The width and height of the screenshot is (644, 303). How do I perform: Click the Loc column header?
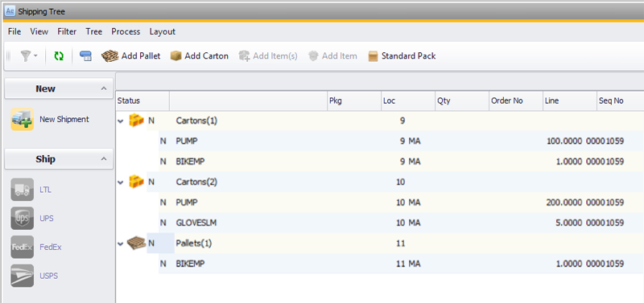pyautogui.click(x=408, y=100)
